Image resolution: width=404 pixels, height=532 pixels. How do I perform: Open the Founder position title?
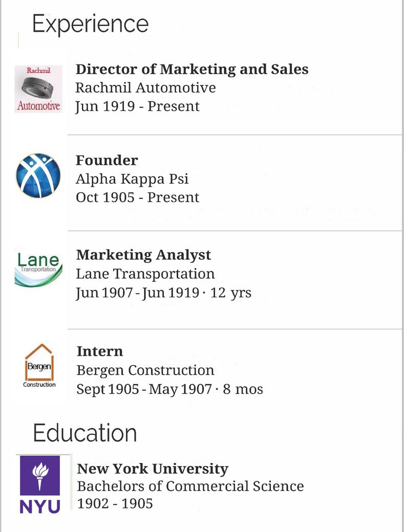[107, 160]
